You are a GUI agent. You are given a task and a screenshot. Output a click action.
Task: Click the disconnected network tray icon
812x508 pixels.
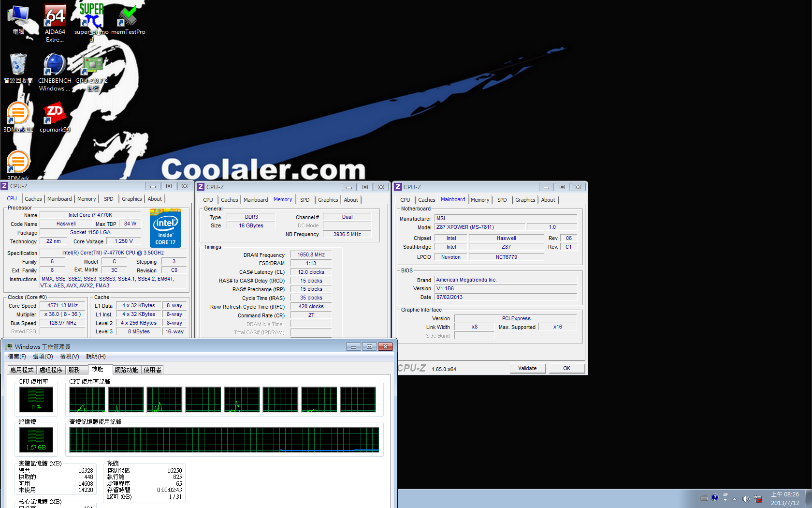pyautogui.click(x=758, y=499)
